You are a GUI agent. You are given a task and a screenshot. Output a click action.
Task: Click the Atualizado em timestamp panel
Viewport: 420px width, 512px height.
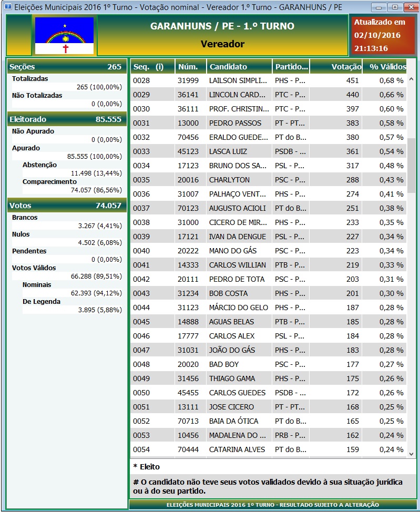pyautogui.click(x=383, y=35)
